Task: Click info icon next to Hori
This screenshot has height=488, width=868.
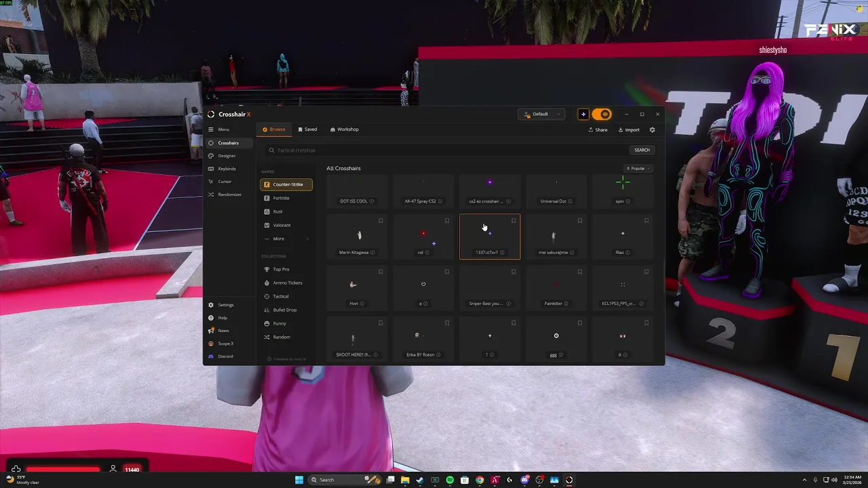Action: point(362,304)
